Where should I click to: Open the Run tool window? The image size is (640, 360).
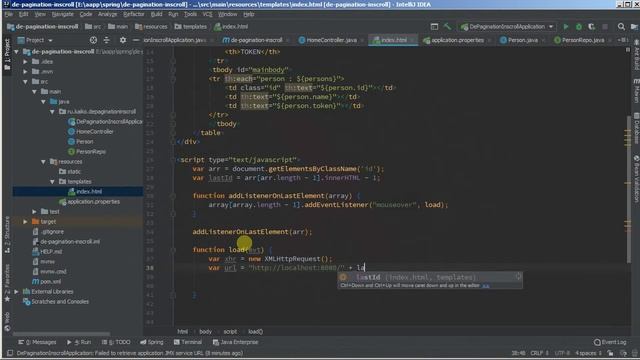(x=79, y=342)
